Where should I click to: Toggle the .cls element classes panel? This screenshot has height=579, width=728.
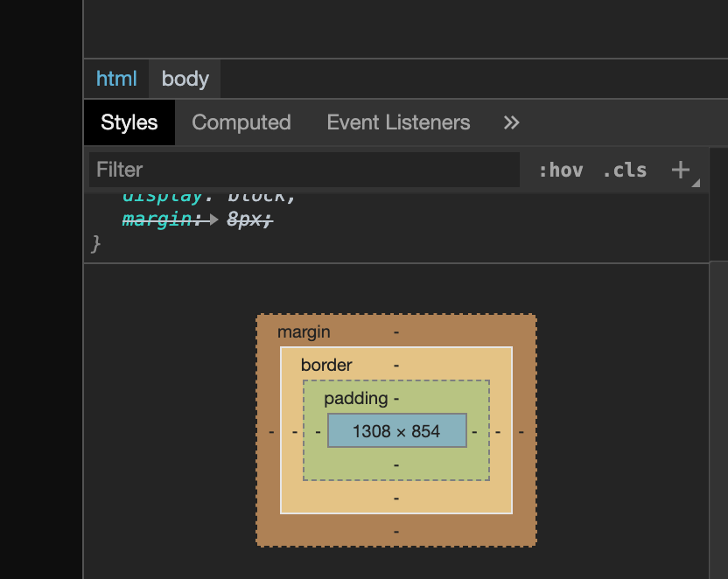(625, 170)
